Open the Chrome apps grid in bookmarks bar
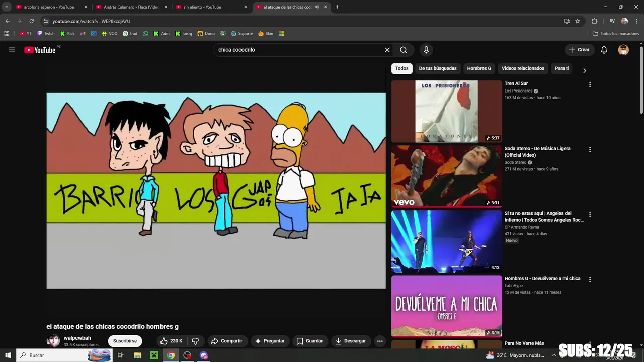 point(7,34)
